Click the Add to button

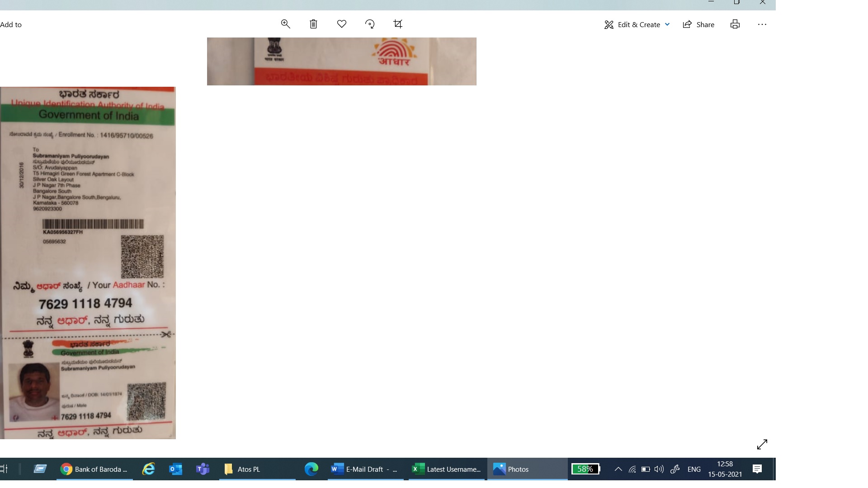[11, 24]
